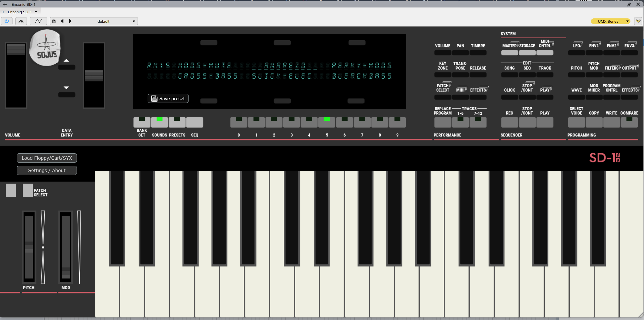Click the Save preset button
This screenshot has width=644, height=320.
168,98
